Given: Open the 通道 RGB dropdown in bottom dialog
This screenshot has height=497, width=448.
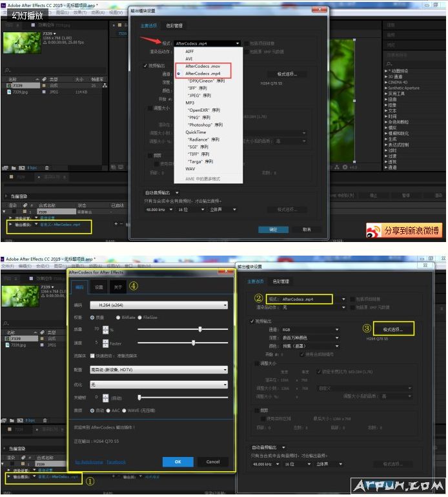Looking at the screenshot, I should (310, 330).
